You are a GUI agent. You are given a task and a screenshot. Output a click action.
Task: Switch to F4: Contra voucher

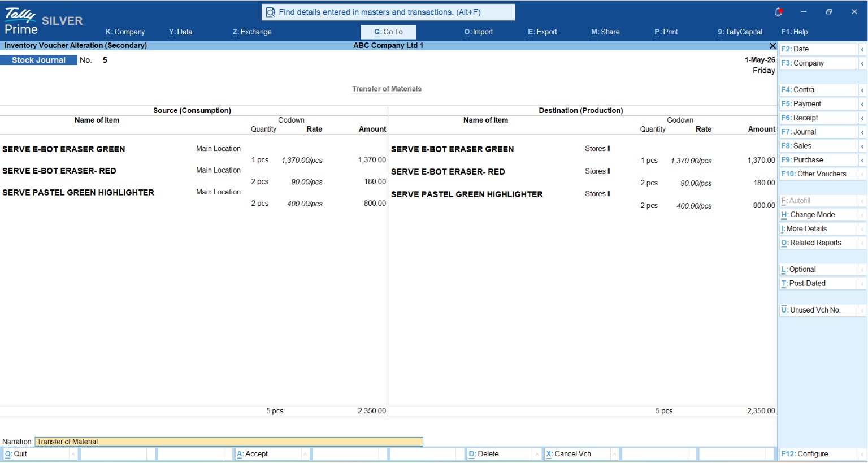pos(818,90)
